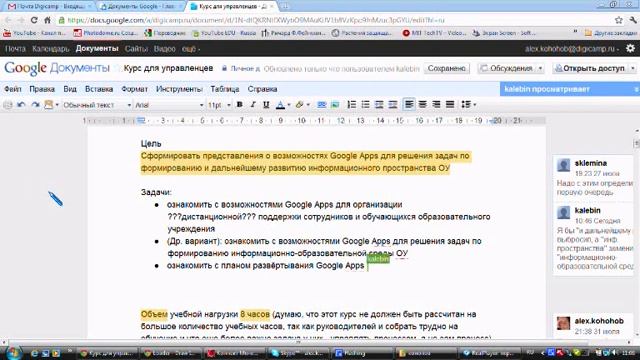
Task: Apply a bulleted list
Action: pyautogui.click(x=365, y=105)
